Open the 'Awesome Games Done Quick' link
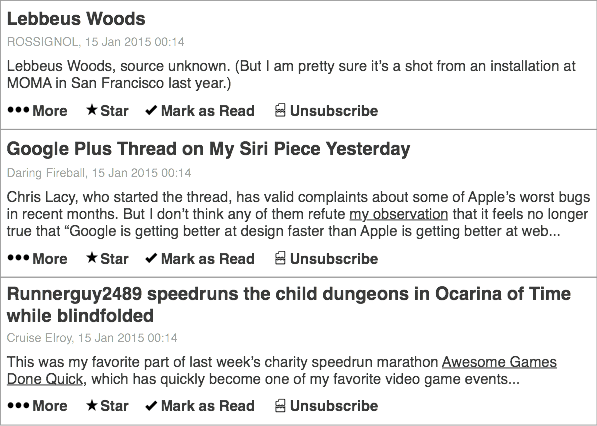Screen dimensions: 597x426 (282, 370)
